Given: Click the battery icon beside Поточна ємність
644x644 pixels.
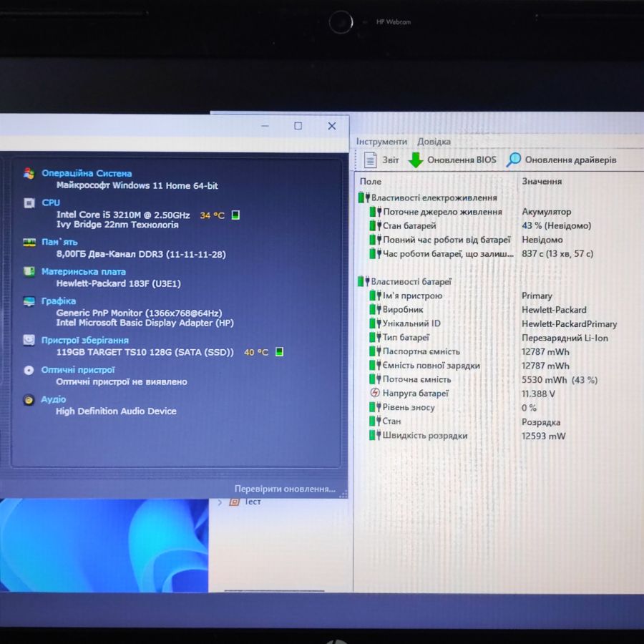Looking at the screenshot, I should pyautogui.click(x=376, y=379).
